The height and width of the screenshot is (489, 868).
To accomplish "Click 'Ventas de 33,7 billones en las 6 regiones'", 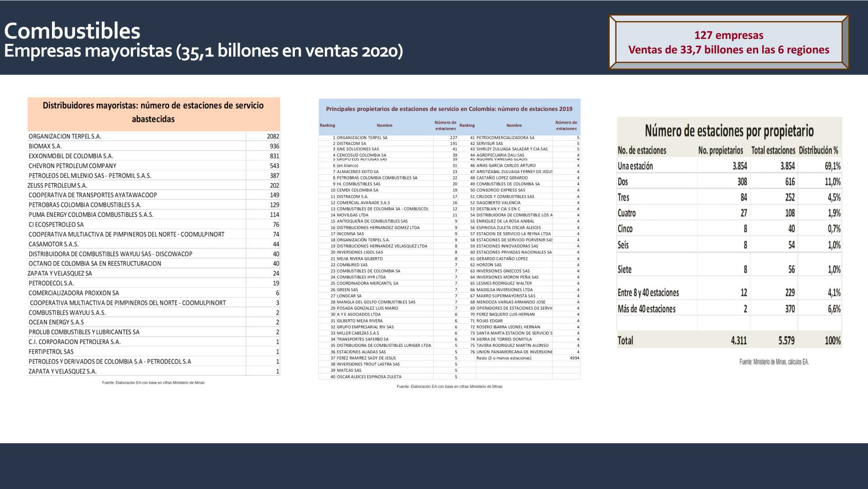I will (x=729, y=50).
